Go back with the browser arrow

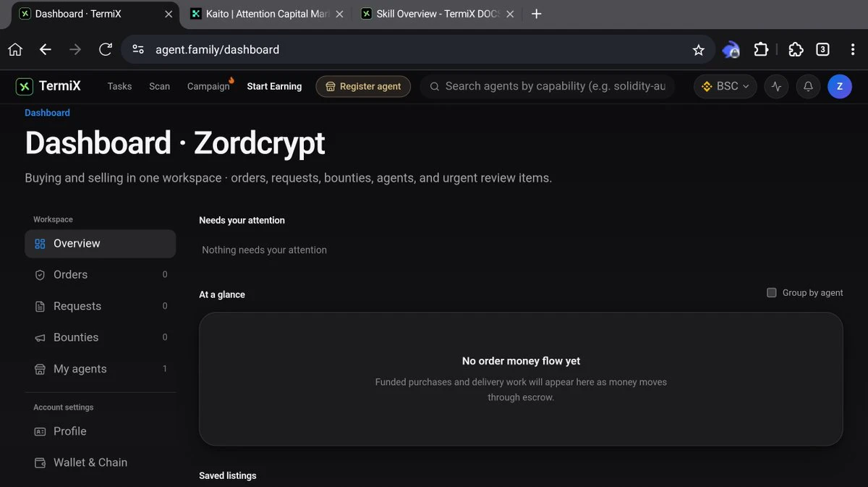(x=45, y=50)
